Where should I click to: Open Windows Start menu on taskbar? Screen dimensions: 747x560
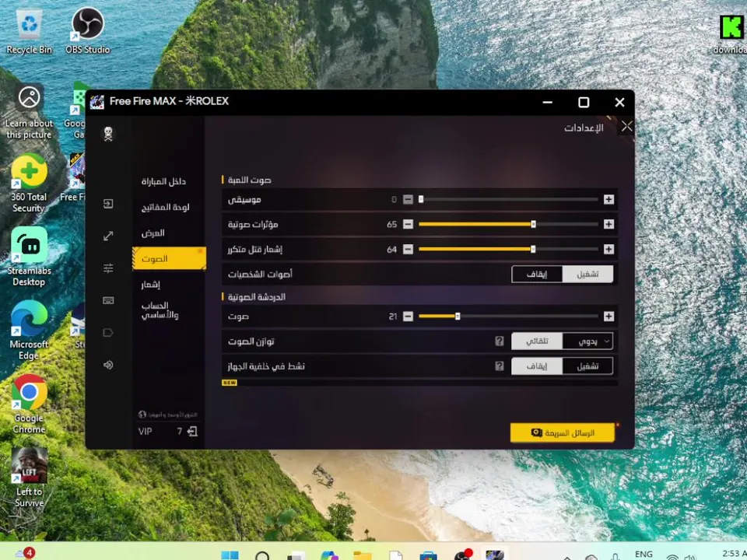(x=230, y=555)
